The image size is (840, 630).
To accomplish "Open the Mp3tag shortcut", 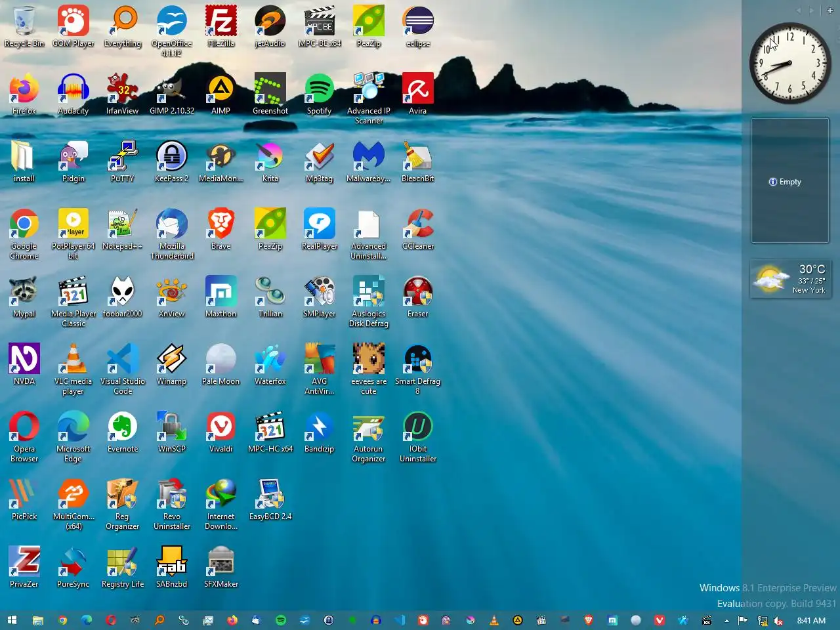I will pyautogui.click(x=320, y=162).
